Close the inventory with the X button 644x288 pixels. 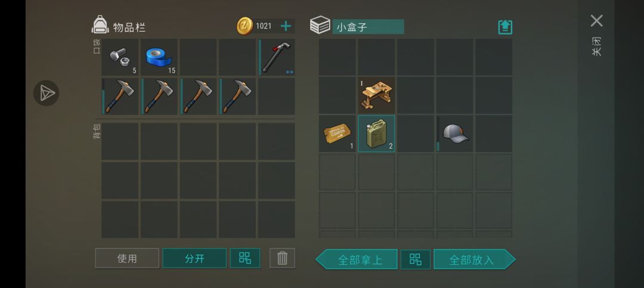click(597, 20)
